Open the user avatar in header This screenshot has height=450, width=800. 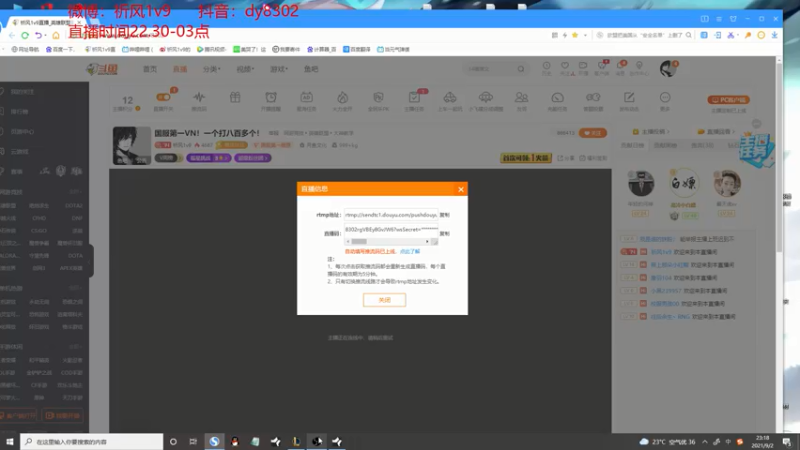667,68
